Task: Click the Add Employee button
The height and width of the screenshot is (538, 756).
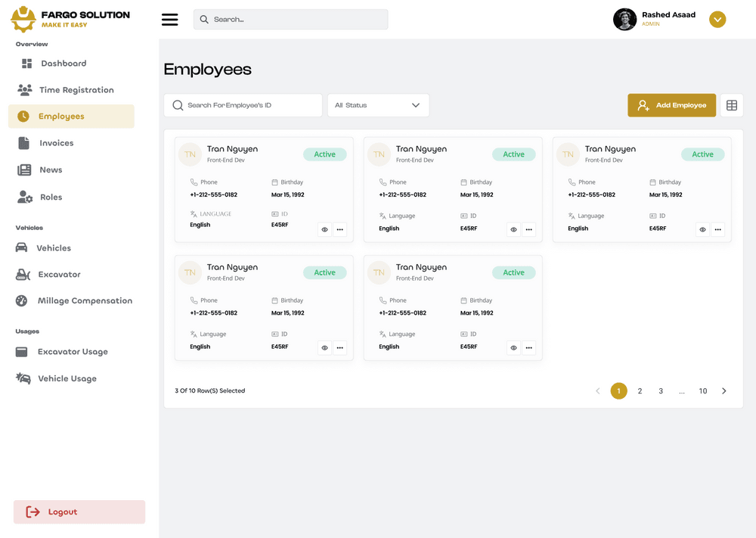Action: [671, 105]
